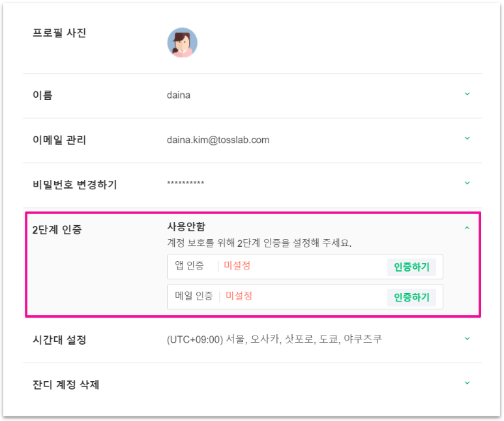This screenshot has height=421, width=504.
Task: Collapse the 2단계 인증 section arrow
Action: click(467, 228)
